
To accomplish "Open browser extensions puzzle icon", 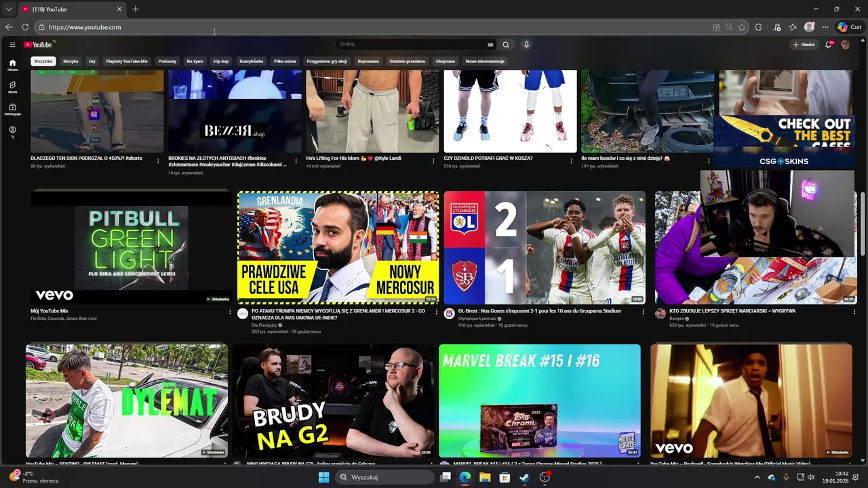I will coord(758,27).
